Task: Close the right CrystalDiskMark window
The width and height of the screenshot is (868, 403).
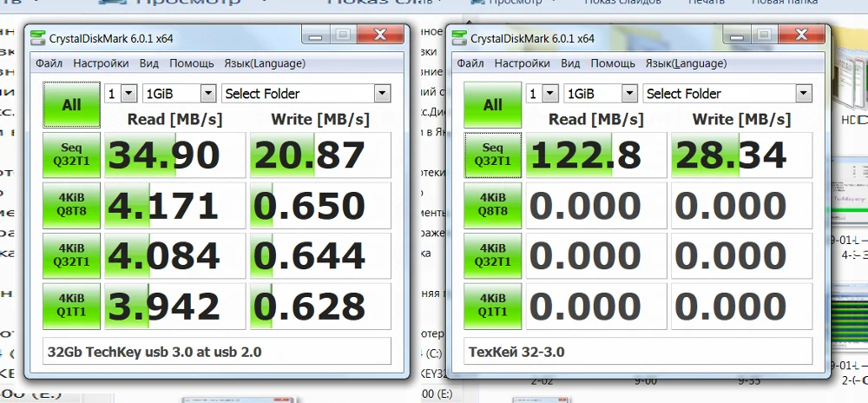Action: [801, 36]
